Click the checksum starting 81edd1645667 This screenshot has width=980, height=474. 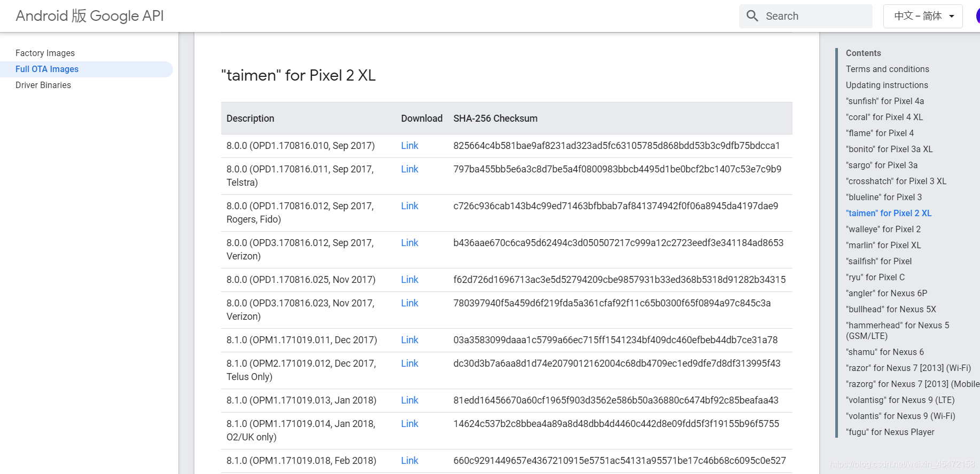(x=616, y=400)
